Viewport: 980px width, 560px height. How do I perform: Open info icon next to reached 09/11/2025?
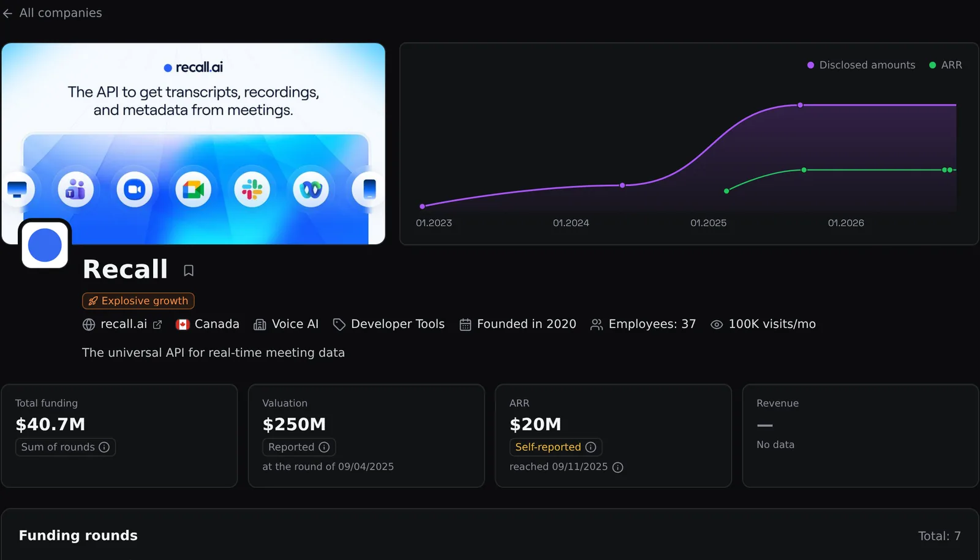(x=618, y=468)
